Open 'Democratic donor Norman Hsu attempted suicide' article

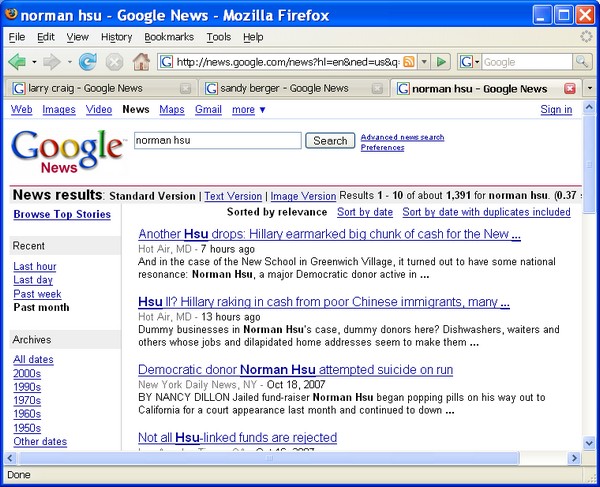295,370
